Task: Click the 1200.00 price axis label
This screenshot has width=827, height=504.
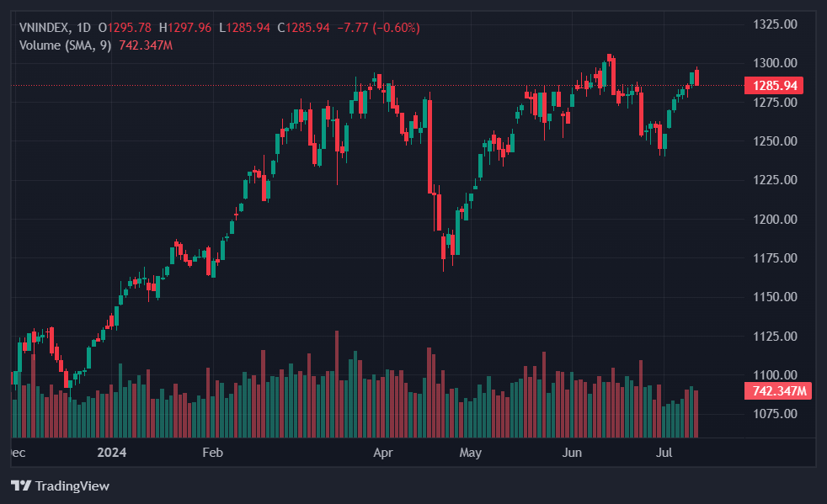Action: point(774,219)
